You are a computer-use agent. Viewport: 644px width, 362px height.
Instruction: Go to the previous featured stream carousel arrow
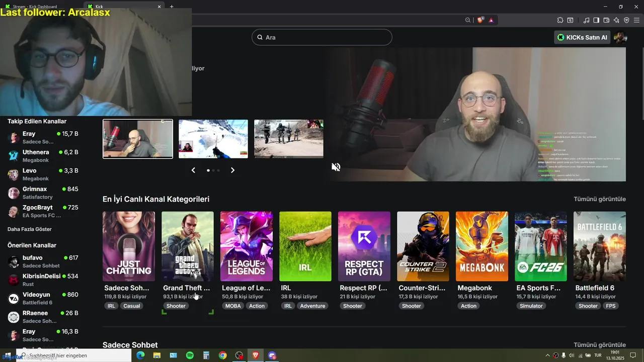coord(193,170)
